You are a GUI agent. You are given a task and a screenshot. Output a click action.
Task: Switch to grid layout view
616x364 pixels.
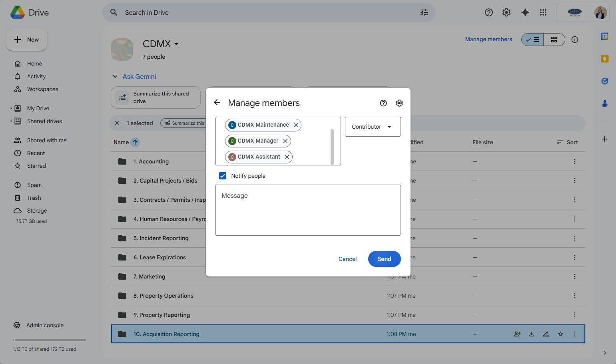pos(554,40)
